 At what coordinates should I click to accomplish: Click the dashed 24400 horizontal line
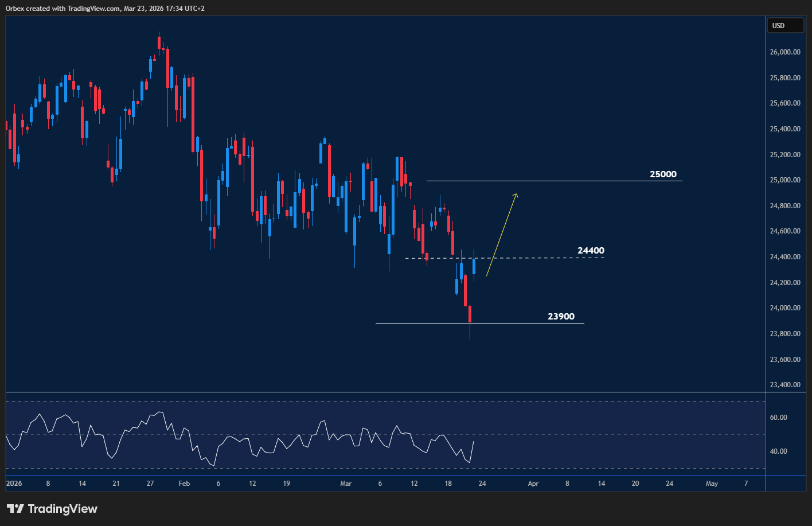click(x=545, y=258)
